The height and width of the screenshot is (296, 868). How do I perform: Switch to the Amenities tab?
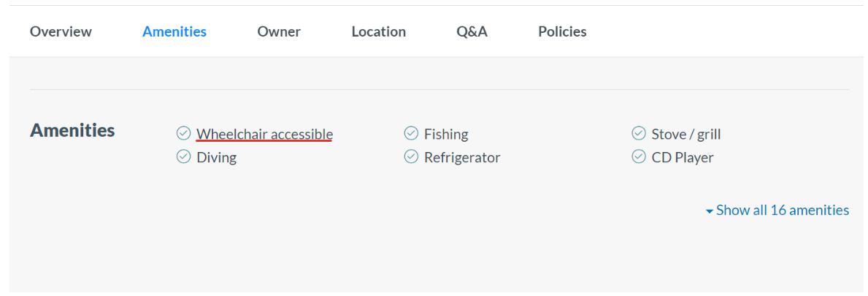[174, 31]
